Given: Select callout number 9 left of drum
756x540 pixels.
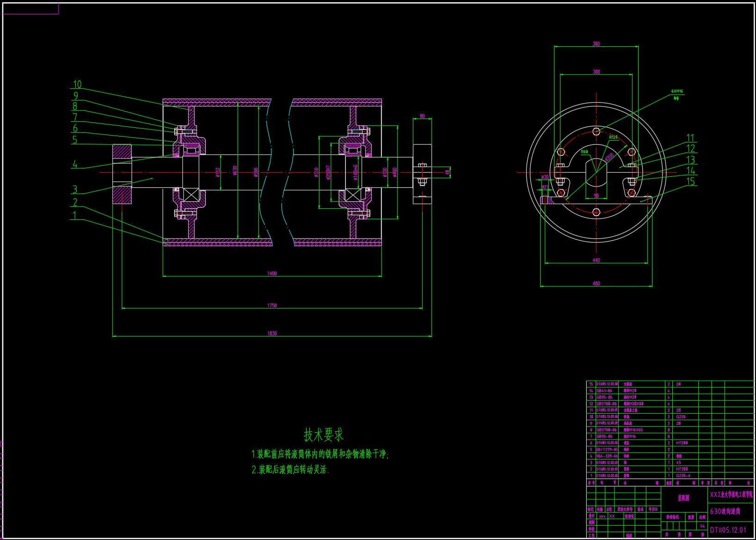Looking at the screenshot, I should click(x=76, y=96).
